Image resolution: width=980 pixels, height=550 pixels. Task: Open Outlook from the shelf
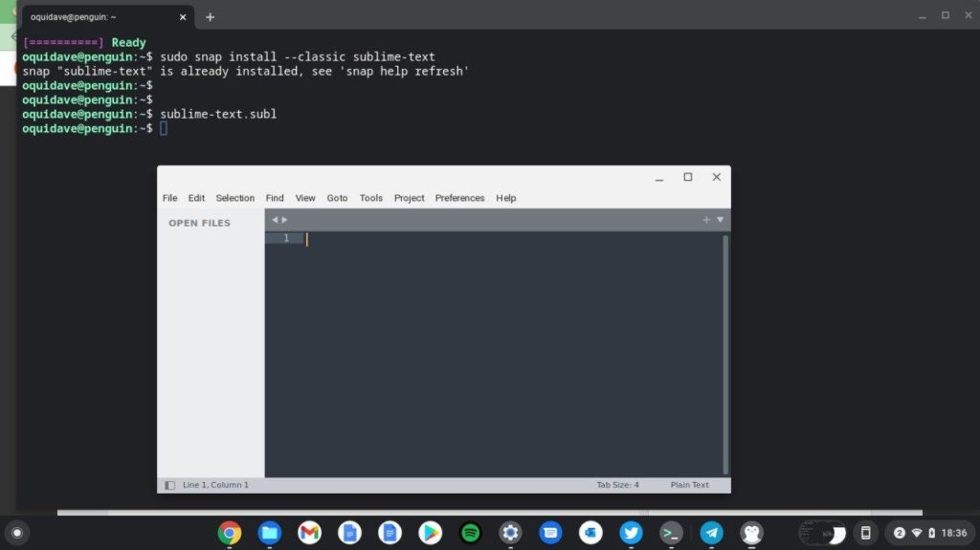coord(590,533)
